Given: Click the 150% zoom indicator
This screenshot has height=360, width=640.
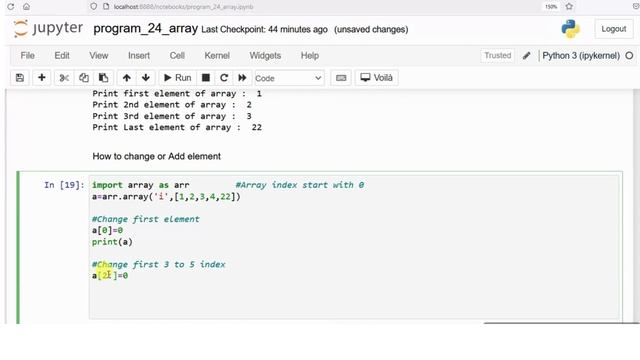Looking at the screenshot, I should (x=551, y=7).
